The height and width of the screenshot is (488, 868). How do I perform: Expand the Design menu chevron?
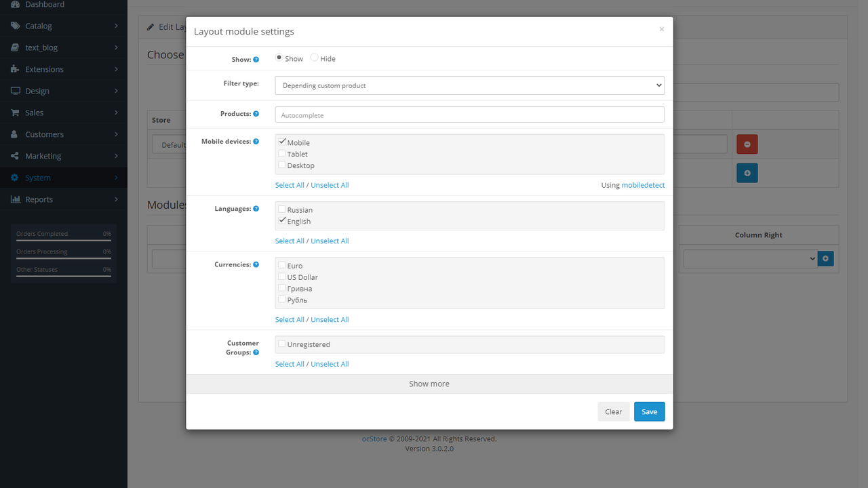click(116, 91)
